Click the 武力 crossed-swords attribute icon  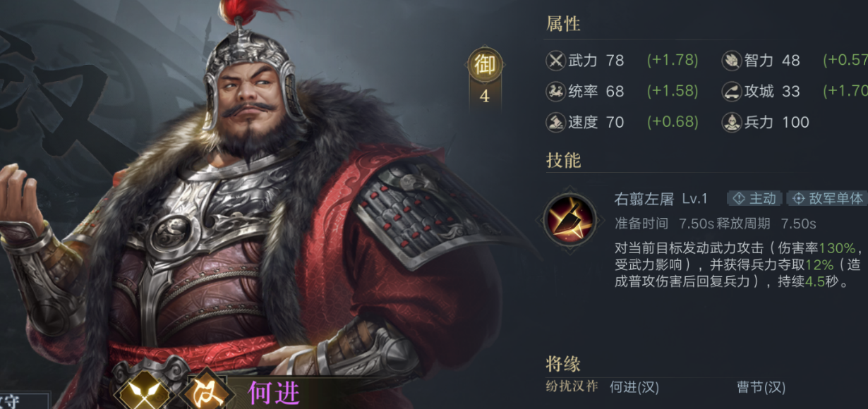tap(556, 61)
